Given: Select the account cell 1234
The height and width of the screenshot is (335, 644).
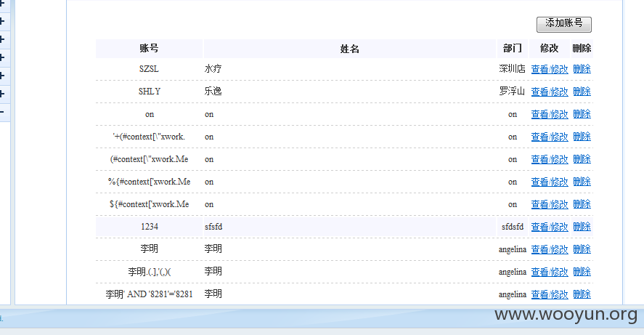Looking at the screenshot, I should (x=149, y=227).
